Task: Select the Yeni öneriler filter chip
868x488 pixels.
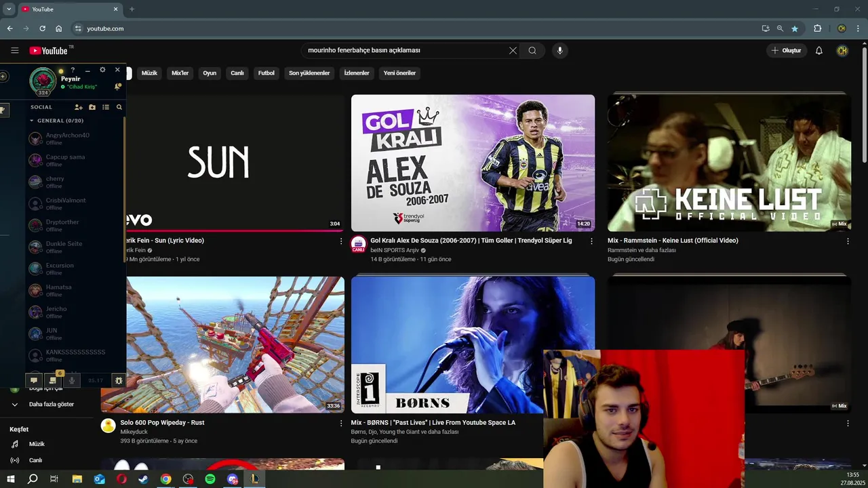Action: coord(399,73)
